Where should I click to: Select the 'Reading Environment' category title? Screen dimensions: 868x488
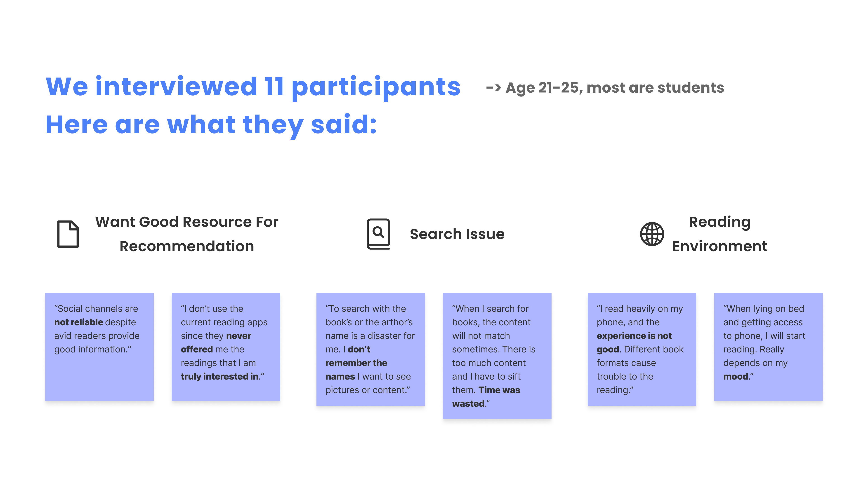point(720,234)
